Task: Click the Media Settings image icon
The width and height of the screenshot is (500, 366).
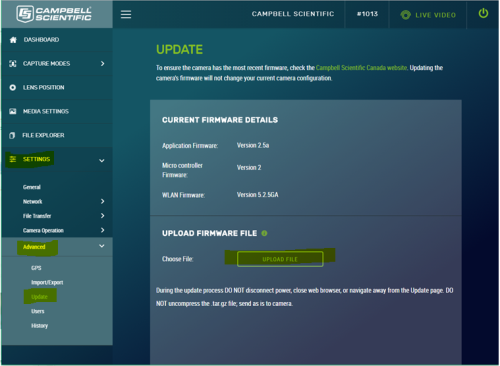Action: point(13,111)
